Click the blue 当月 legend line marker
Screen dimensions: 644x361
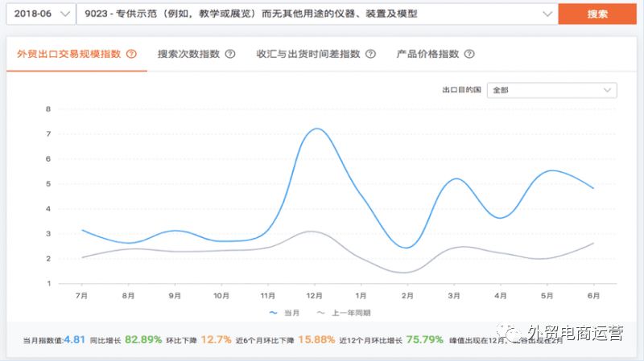tap(273, 313)
